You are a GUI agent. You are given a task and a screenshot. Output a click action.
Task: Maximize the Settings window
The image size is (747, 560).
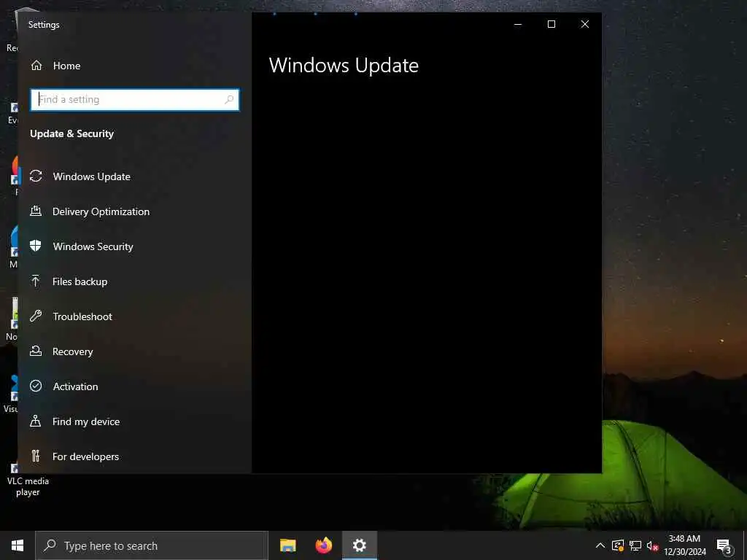(x=551, y=24)
